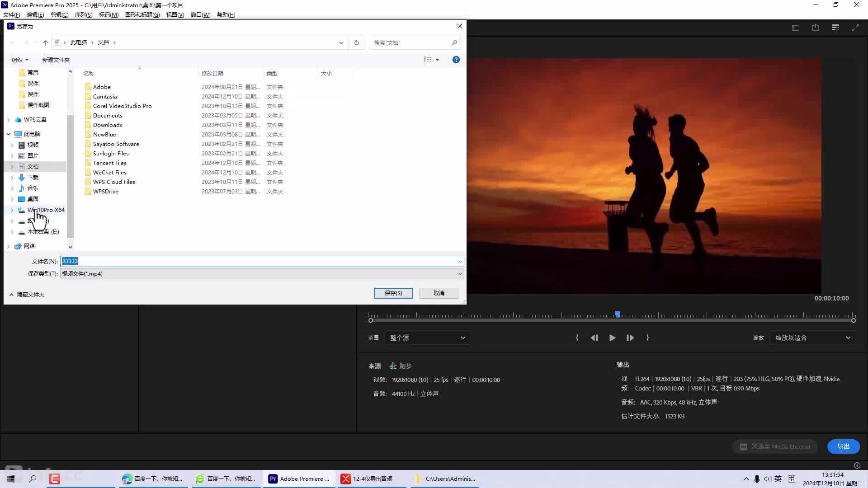Image resolution: width=868 pixels, height=488 pixels.
Task: Open the Adobe folder in file list
Action: click(102, 87)
